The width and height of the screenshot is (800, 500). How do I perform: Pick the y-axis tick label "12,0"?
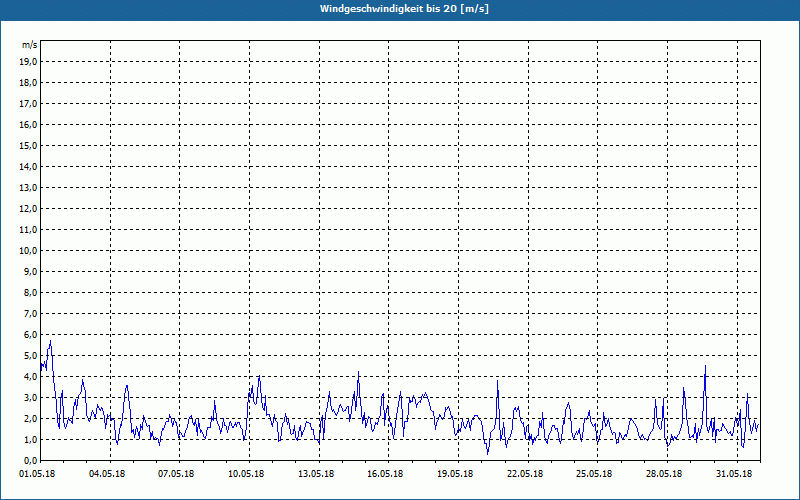[28, 209]
